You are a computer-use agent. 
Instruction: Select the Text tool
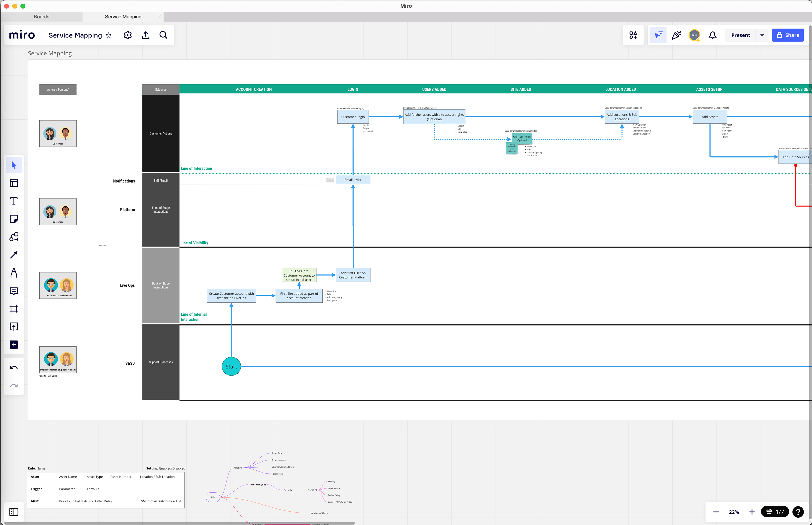coord(14,201)
